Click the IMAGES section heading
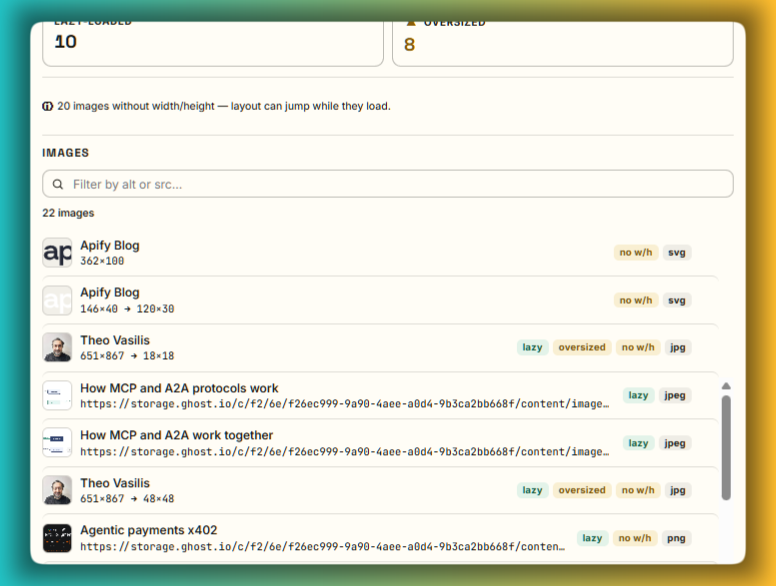Image resolution: width=776 pixels, height=586 pixels. point(65,152)
